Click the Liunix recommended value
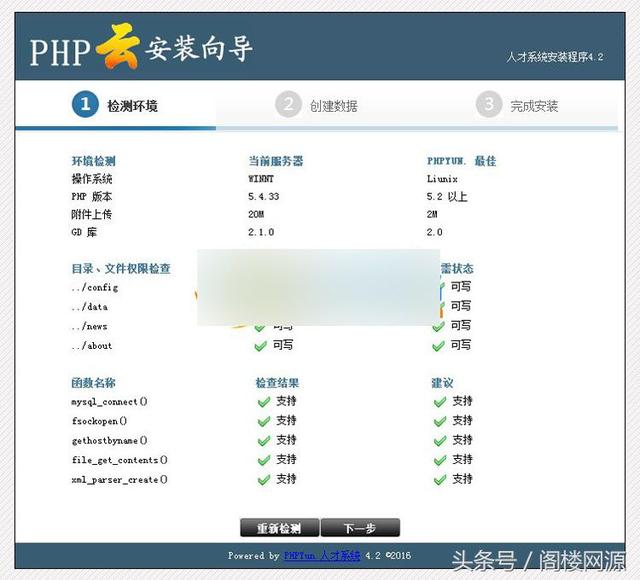Screen dimensions: 640x580 pyautogui.click(x=442, y=179)
